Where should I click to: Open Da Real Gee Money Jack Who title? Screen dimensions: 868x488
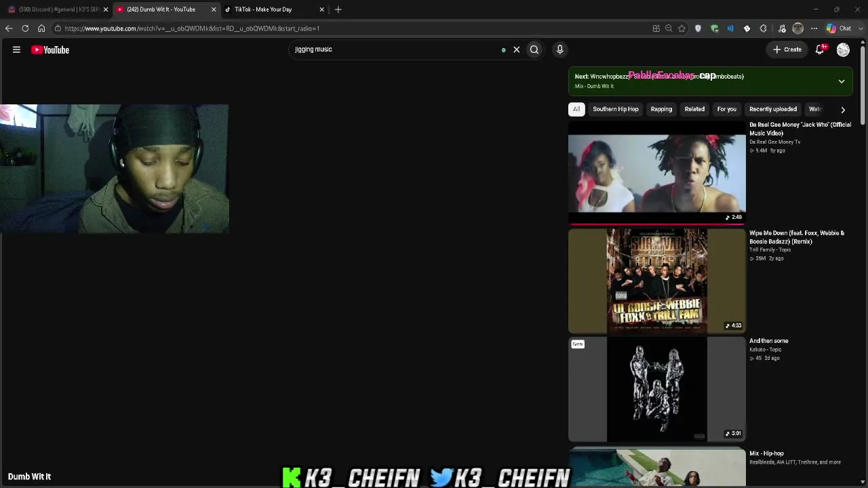[800, 129]
